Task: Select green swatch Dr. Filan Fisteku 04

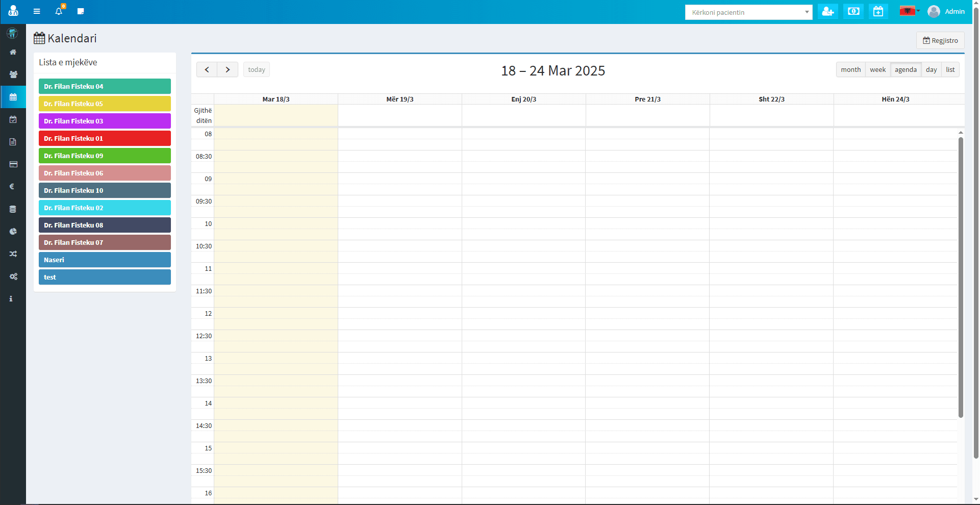Action: (x=105, y=86)
